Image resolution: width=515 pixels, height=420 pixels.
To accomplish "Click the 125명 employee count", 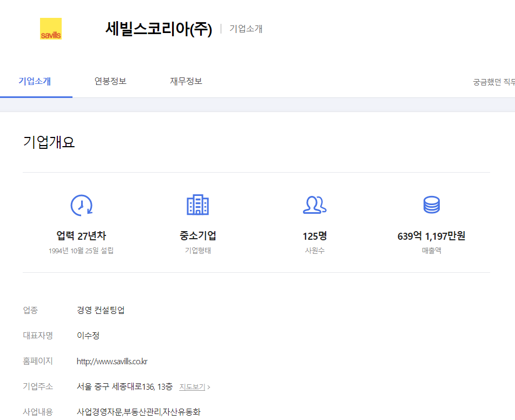I will pyautogui.click(x=315, y=236).
